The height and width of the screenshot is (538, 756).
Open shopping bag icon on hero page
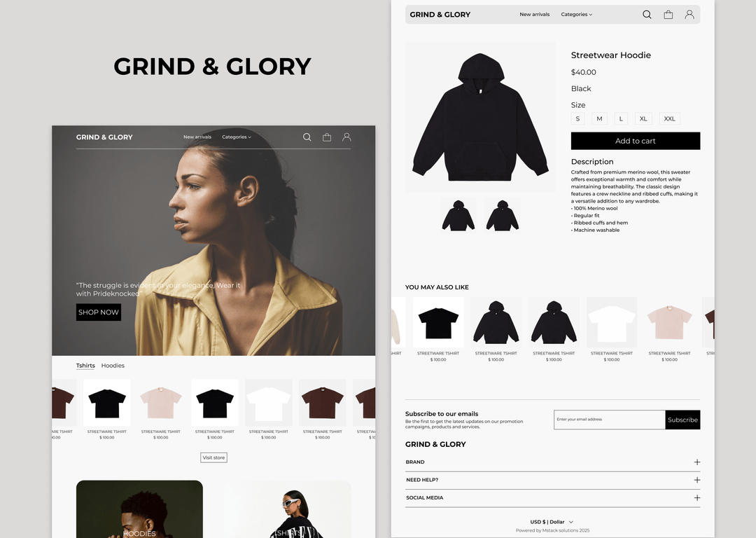pyautogui.click(x=327, y=137)
